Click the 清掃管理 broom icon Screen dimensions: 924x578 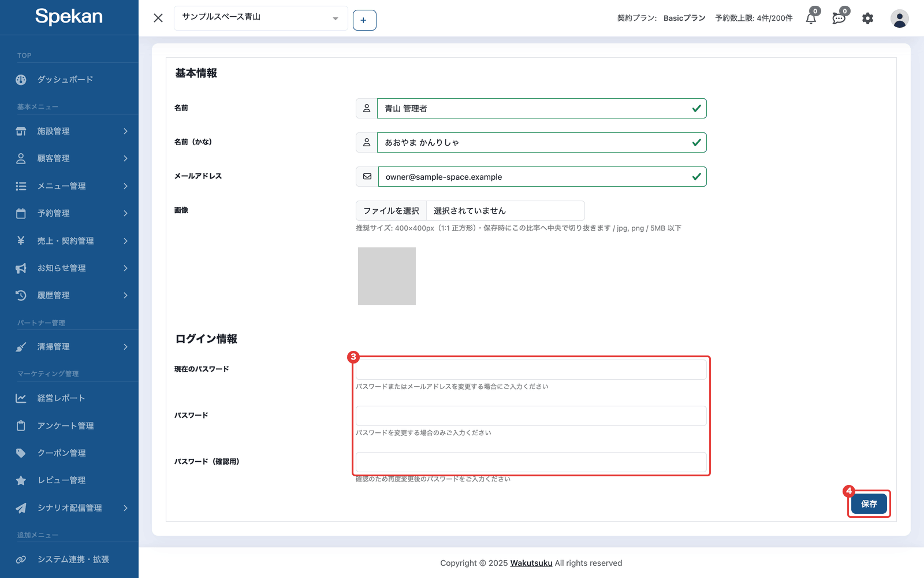point(21,347)
